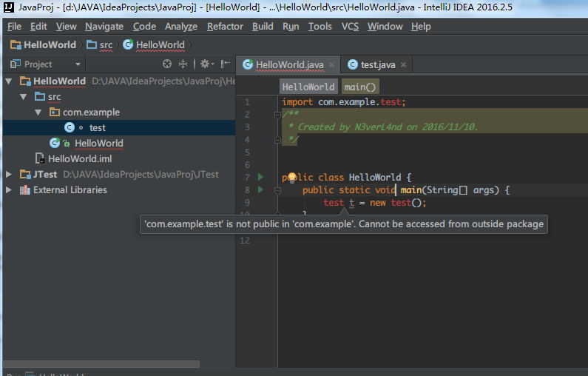Open the Tools menu

[x=320, y=26]
